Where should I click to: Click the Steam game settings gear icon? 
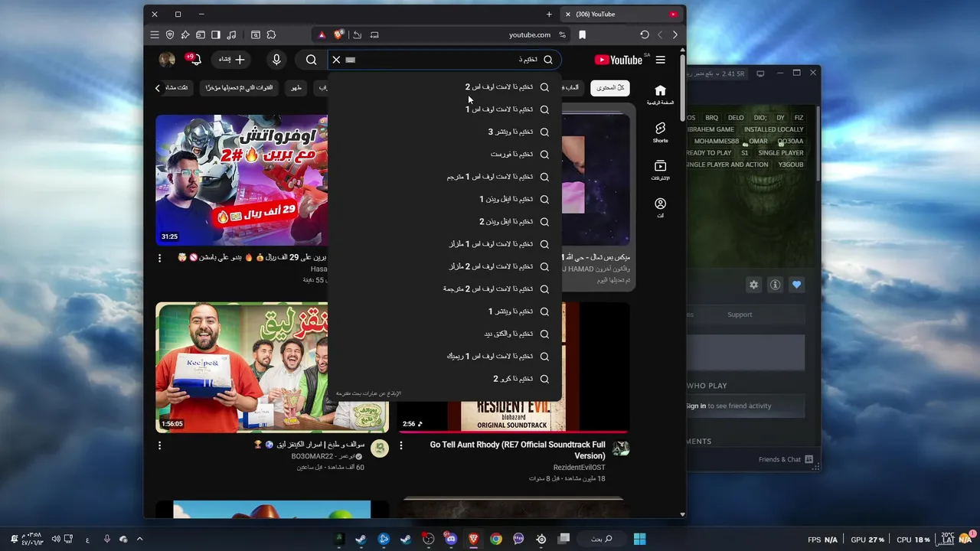coord(753,285)
